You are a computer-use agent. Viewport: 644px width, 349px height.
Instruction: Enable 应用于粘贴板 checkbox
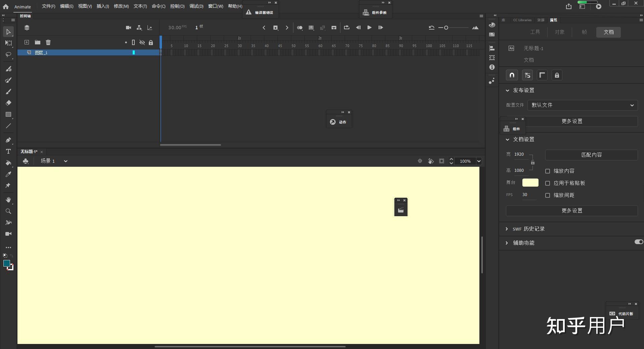548,183
